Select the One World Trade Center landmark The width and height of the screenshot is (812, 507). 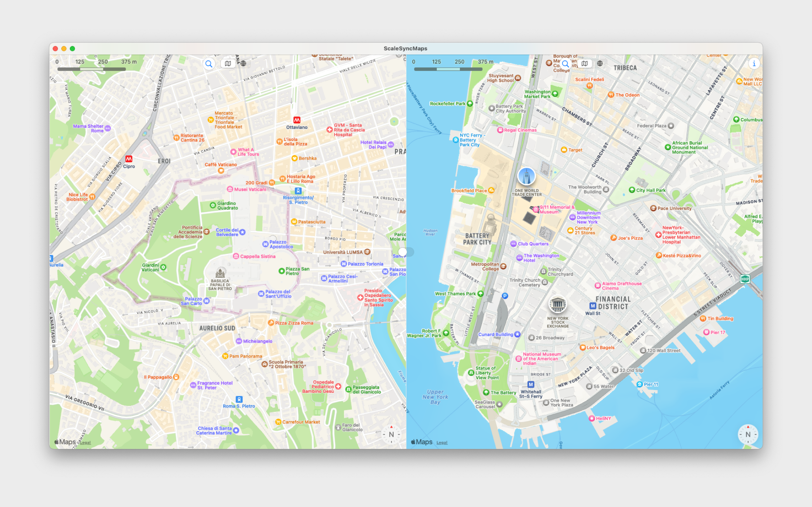526,177
